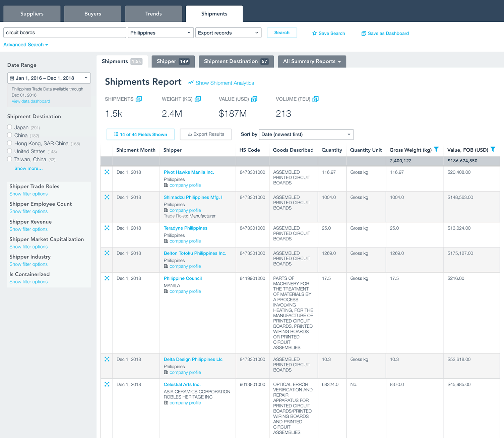Viewport: 504px width, 438px height.
Task: Click building icon by Delta Design profile
Action: (x=166, y=372)
